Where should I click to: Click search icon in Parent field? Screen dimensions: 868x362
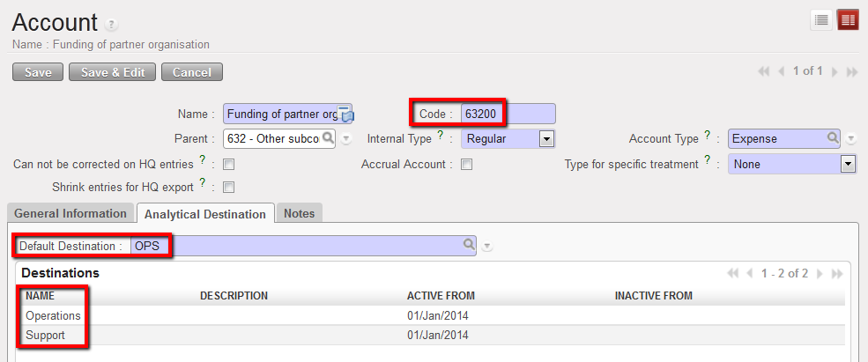327,138
